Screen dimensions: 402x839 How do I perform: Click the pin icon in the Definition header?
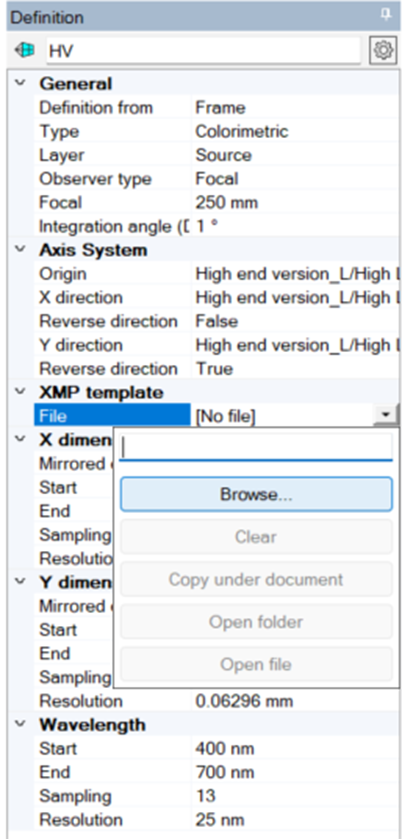(386, 16)
